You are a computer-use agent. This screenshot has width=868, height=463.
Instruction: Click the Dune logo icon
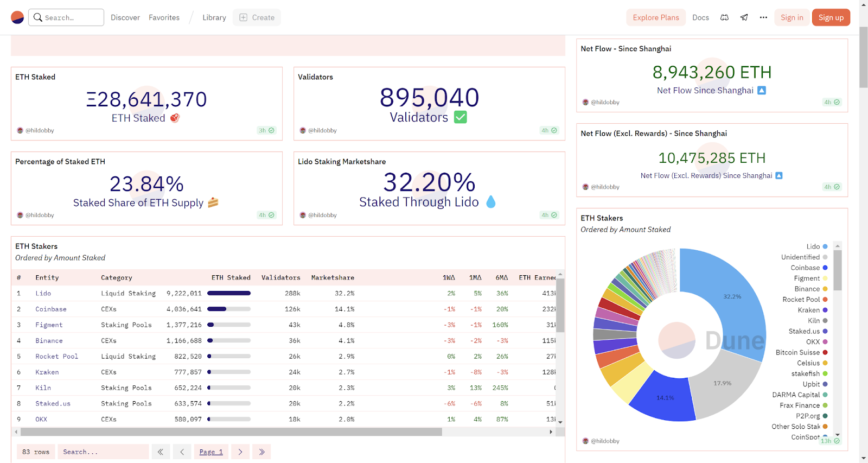click(17, 17)
